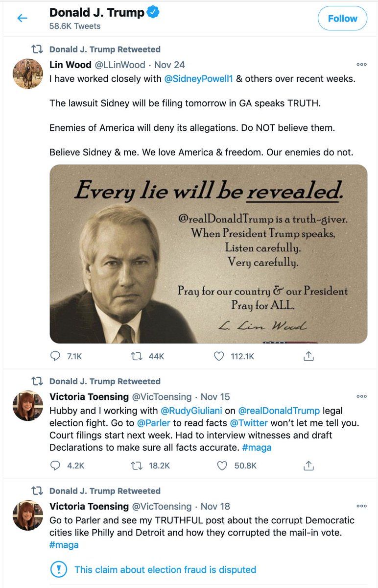This screenshot has height=588, width=378.
Task: Go back using the left arrow icon
Action: pos(22,19)
